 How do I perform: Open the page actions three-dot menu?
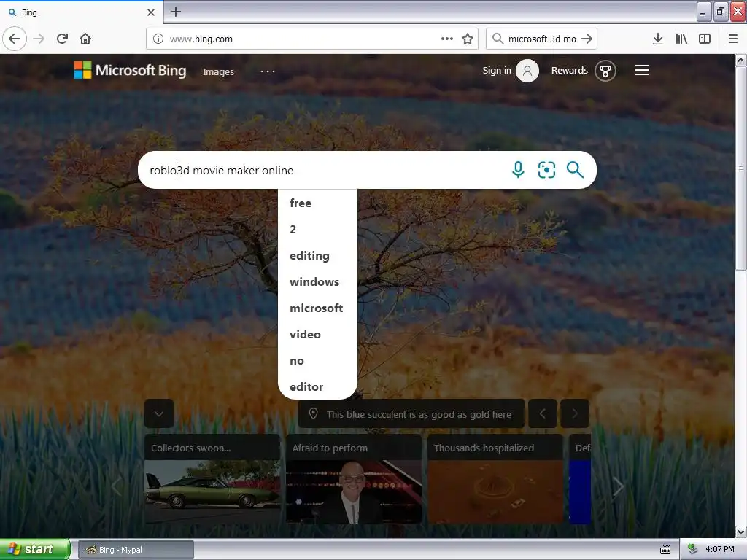pyautogui.click(x=447, y=39)
